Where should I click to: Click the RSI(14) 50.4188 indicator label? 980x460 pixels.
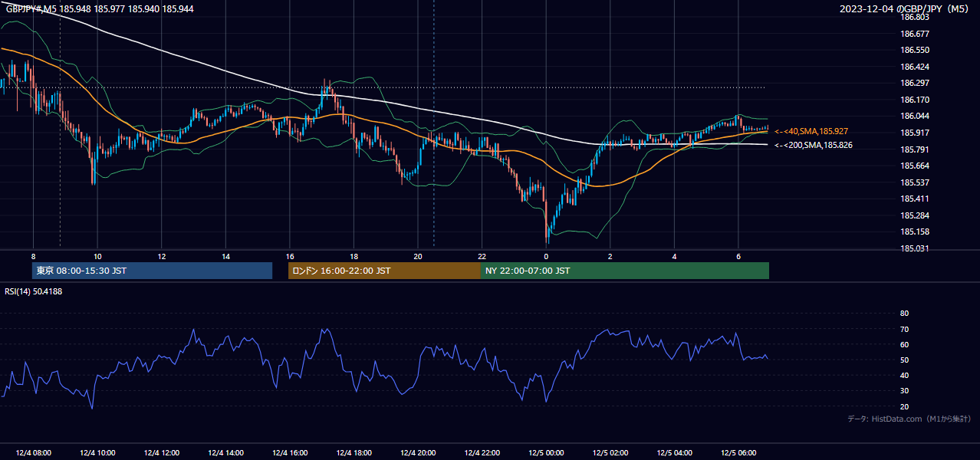pyautogui.click(x=34, y=291)
